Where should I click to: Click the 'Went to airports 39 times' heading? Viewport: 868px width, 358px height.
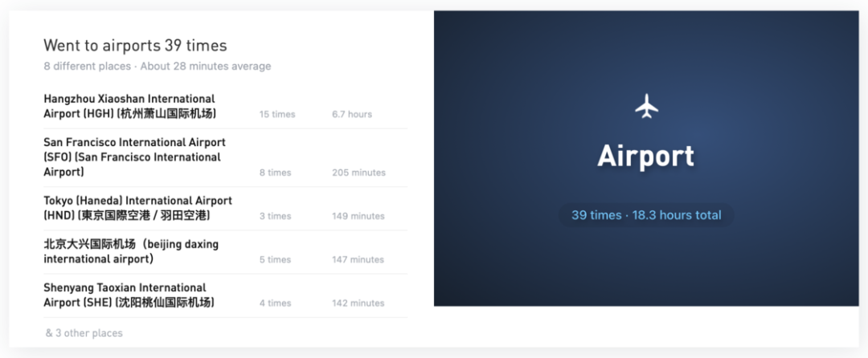point(135,45)
